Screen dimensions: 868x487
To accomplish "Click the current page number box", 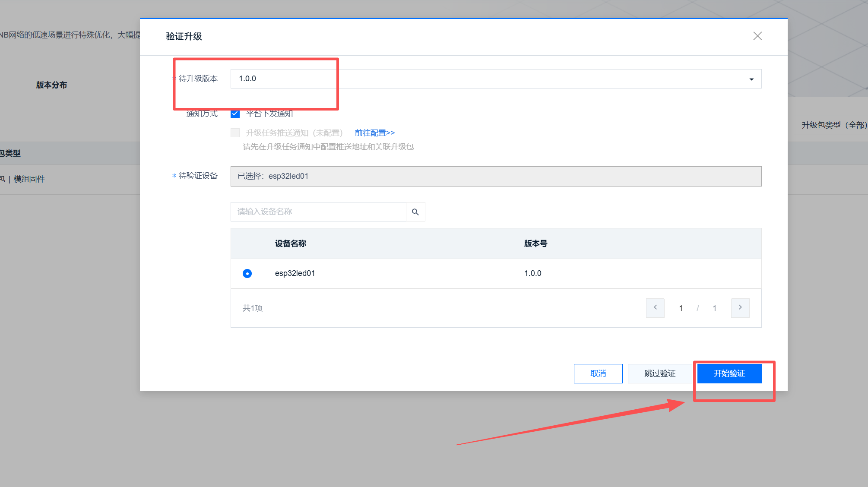I will pyautogui.click(x=681, y=308).
